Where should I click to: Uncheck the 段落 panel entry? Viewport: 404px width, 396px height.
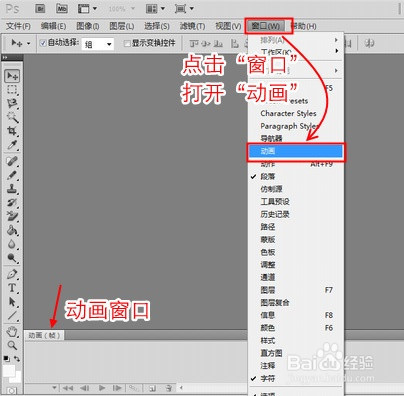296,177
